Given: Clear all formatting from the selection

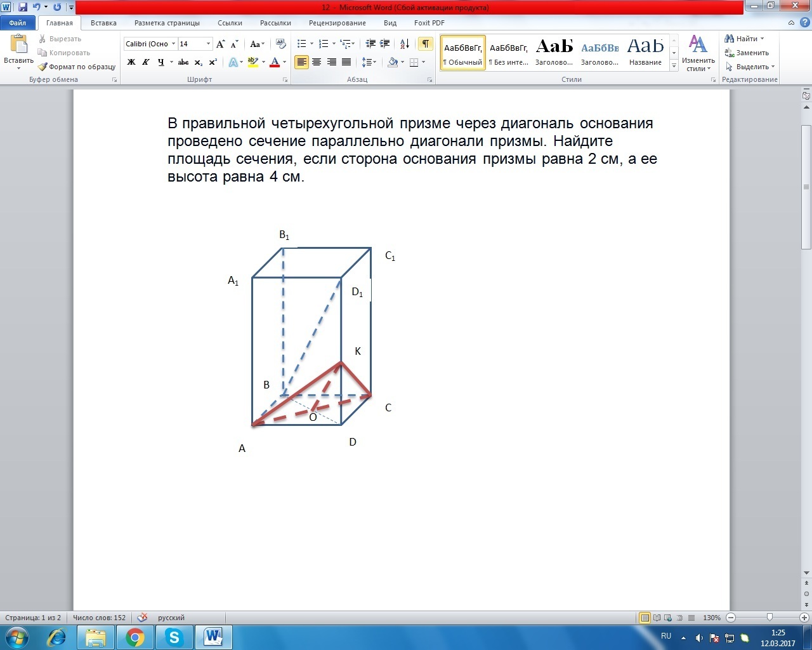Looking at the screenshot, I should [281, 44].
